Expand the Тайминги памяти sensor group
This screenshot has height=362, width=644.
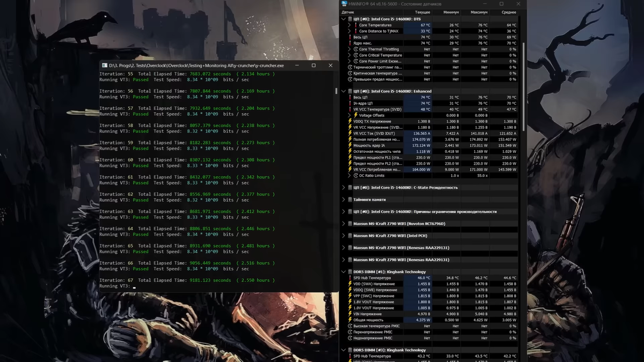point(344,200)
